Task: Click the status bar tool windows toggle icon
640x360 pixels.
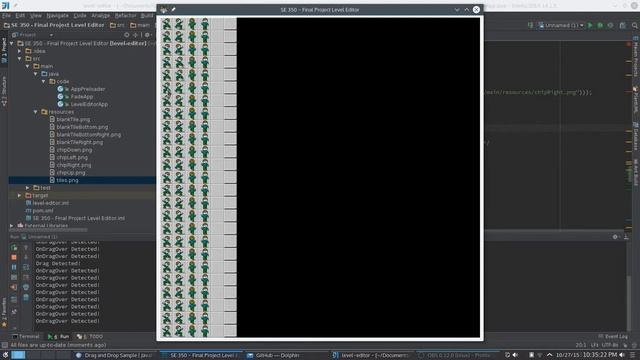Action: click(x=4, y=345)
